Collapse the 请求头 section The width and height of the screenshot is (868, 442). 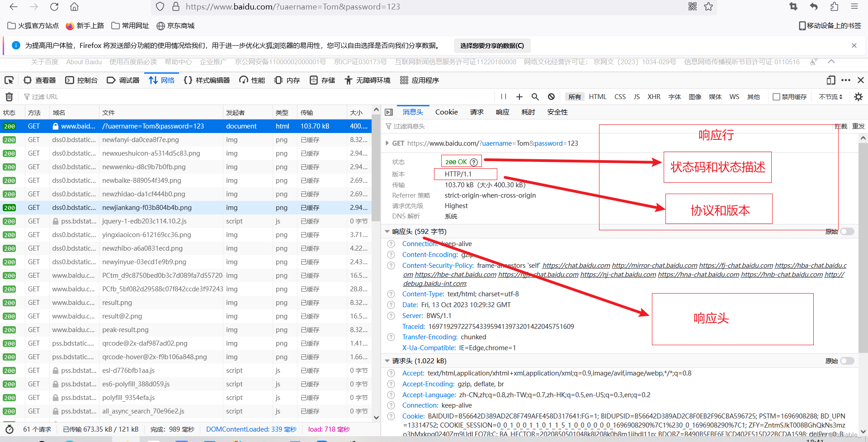pyautogui.click(x=387, y=361)
